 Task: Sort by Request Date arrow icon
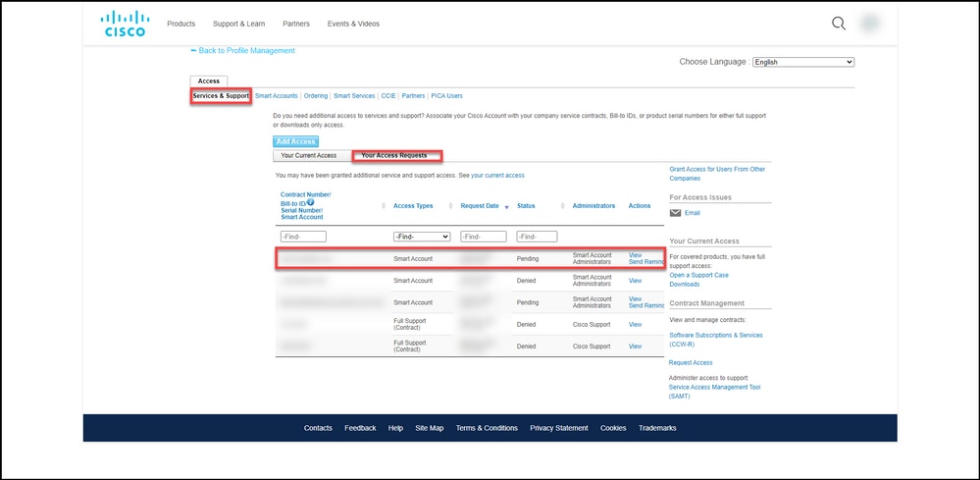(506, 206)
